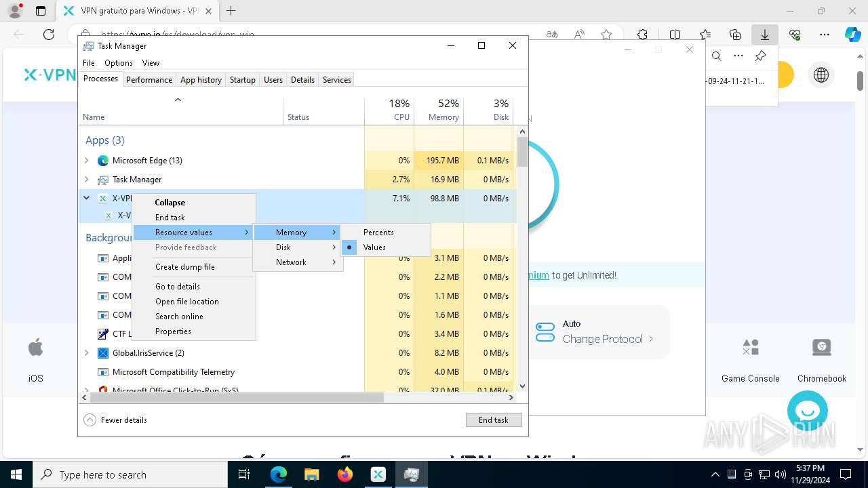Click Resource values context menu entry
Viewport: 868px width, 488px height.
[193, 232]
